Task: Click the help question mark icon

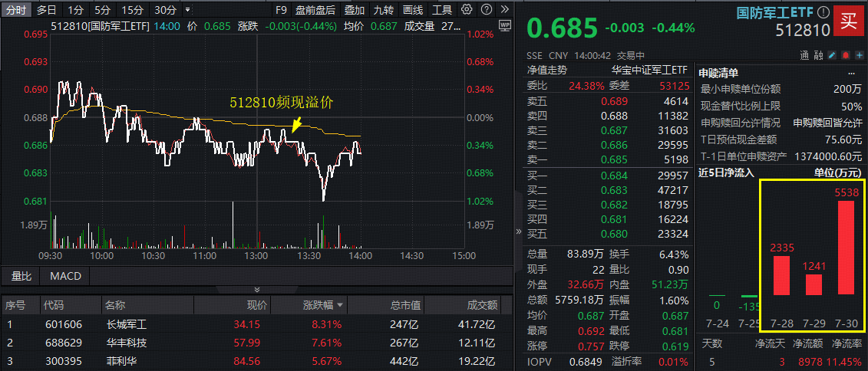Action: point(486,9)
